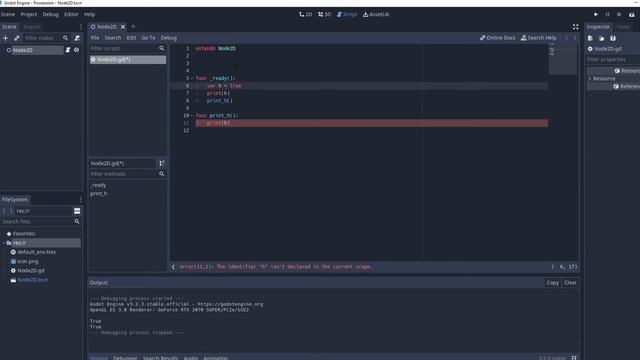Load an existing resource in Inspector
This screenshot has width=640, height=360.
coord(602,38)
